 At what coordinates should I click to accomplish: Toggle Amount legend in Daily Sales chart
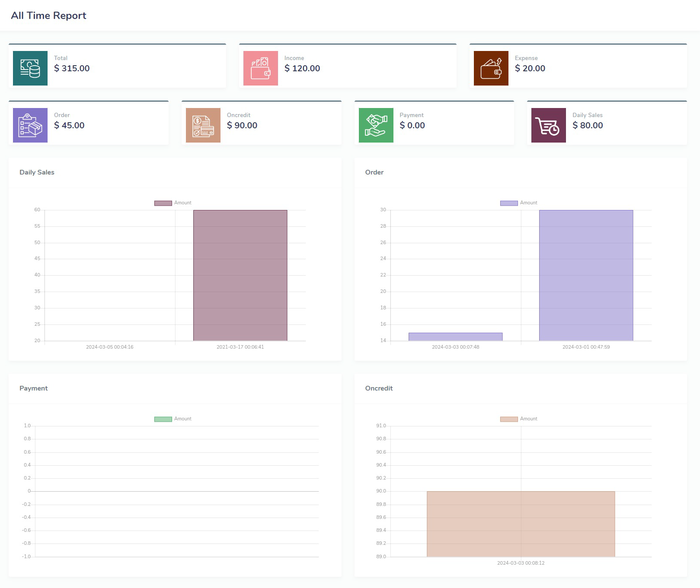[173, 203]
